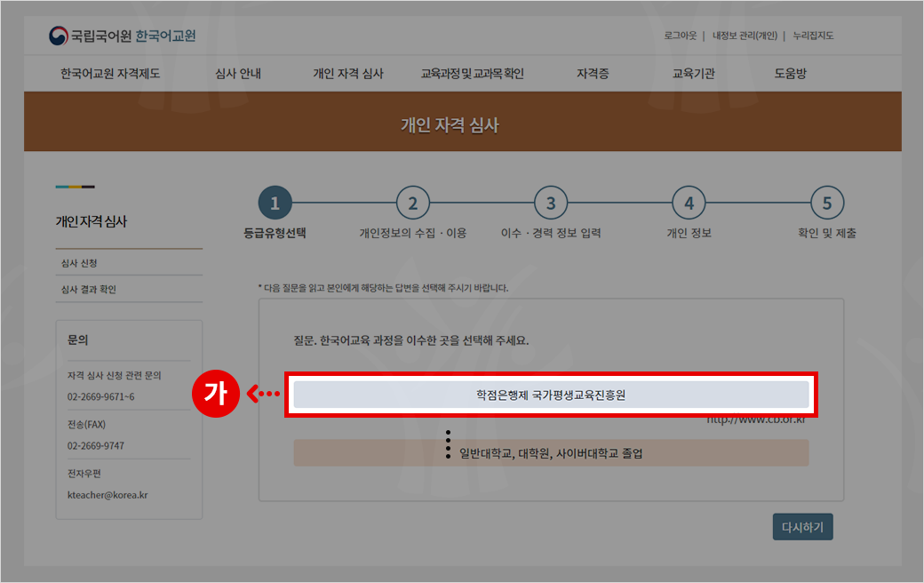This screenshot has width=924, height=583.
Task: Click the 로그아웃 link
Action: tap(680, 36)
